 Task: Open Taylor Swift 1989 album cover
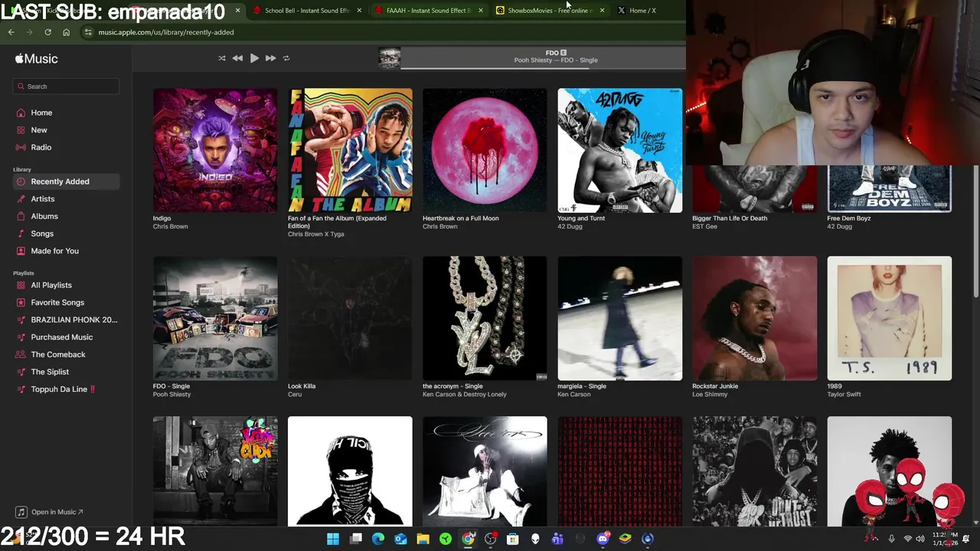point(889,318)
